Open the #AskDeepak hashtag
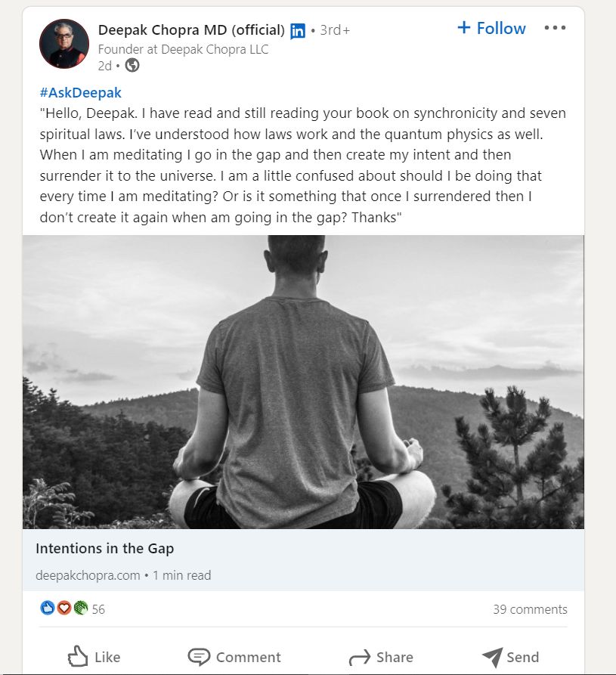 (x=81, y=93)
